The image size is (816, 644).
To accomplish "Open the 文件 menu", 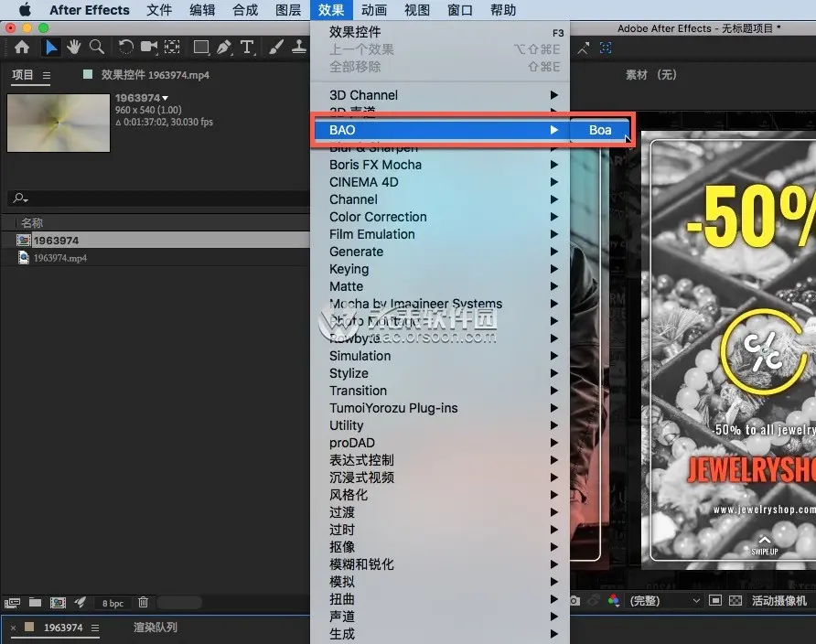I will (x=159, y=10).
